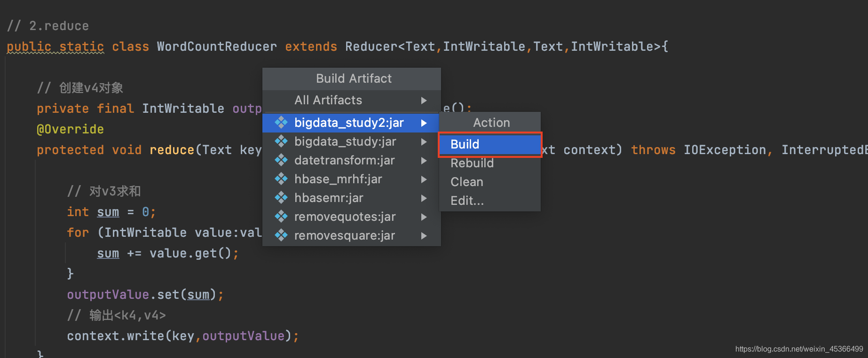
Task: Click the '// 对v3求和' comment
Action: point(104,191)
